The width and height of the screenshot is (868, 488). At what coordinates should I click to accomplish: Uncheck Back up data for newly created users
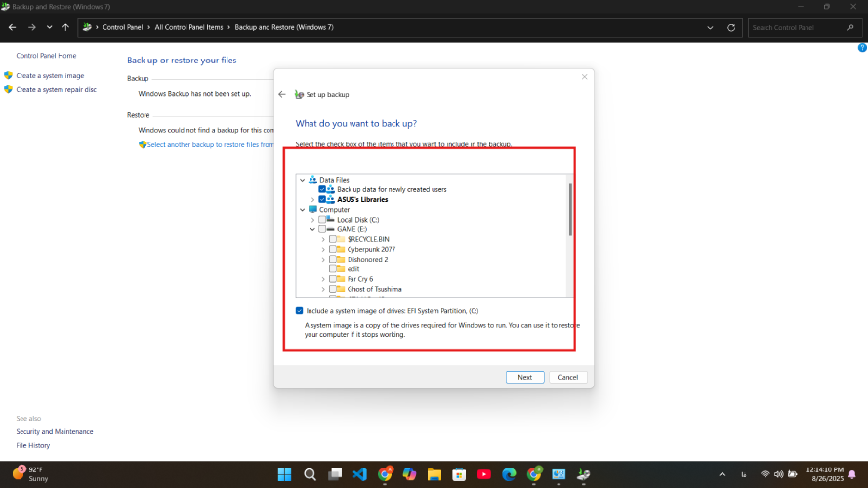pos(323,189)
